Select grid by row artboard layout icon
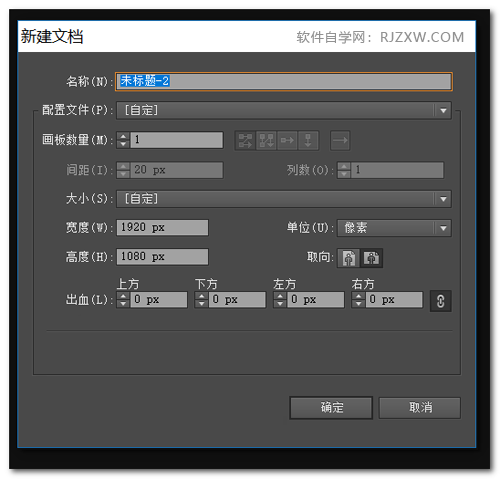Screen dimensions: 500x479 [245, 140]
